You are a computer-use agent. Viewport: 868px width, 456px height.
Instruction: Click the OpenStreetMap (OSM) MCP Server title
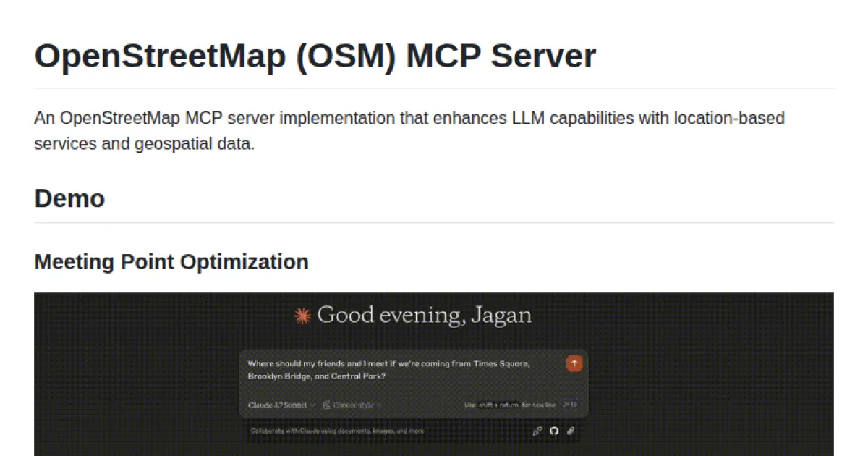coord(315,56)
